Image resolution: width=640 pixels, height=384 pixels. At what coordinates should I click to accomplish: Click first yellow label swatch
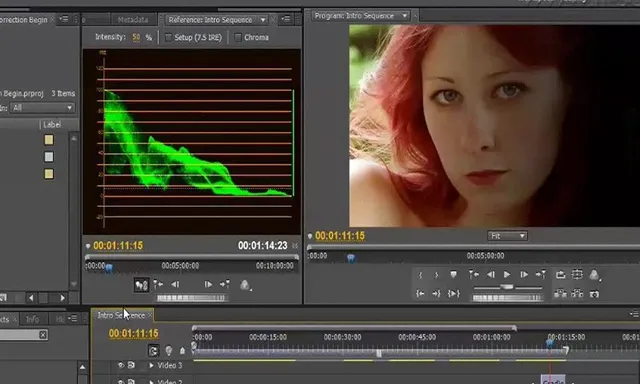49,140
